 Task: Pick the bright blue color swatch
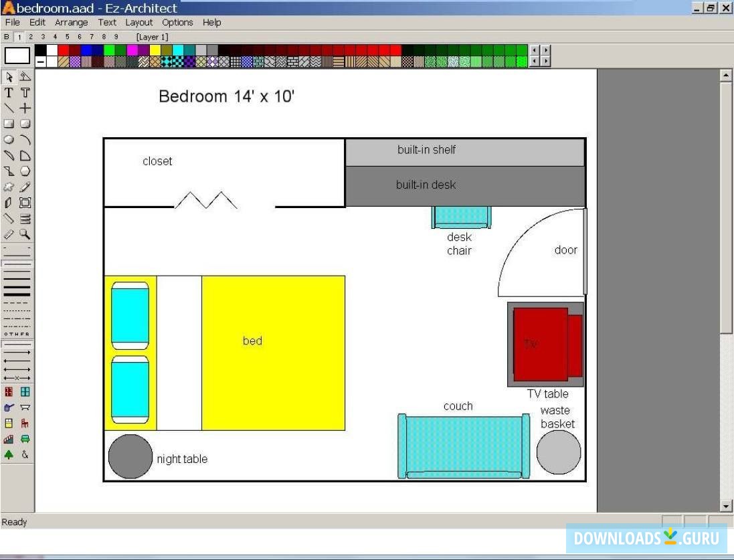coord(86,50)
